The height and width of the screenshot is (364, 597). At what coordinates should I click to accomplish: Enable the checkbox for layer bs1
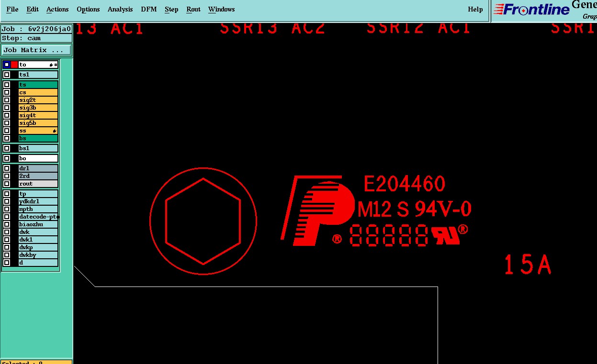(x=7, y=148)
